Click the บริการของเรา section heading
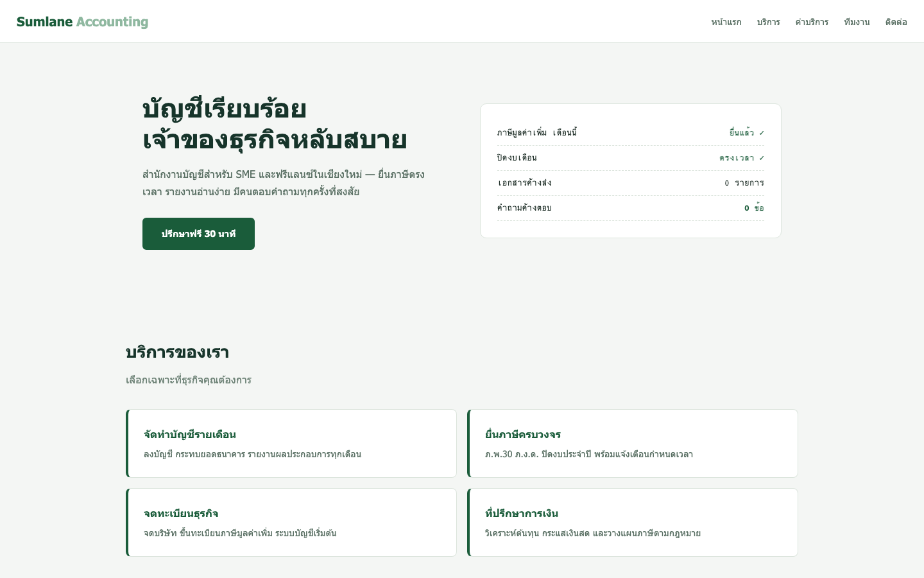 (x=177, y=353)
